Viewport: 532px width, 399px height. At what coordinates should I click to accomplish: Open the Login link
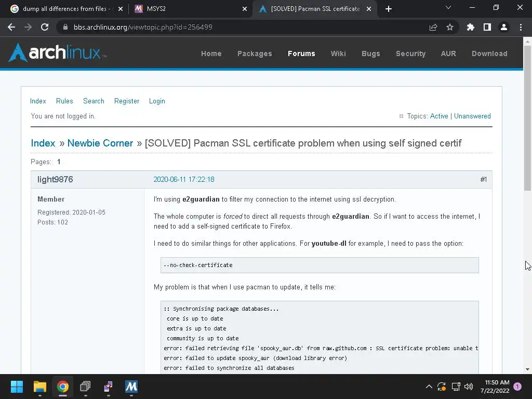(157, 101)
